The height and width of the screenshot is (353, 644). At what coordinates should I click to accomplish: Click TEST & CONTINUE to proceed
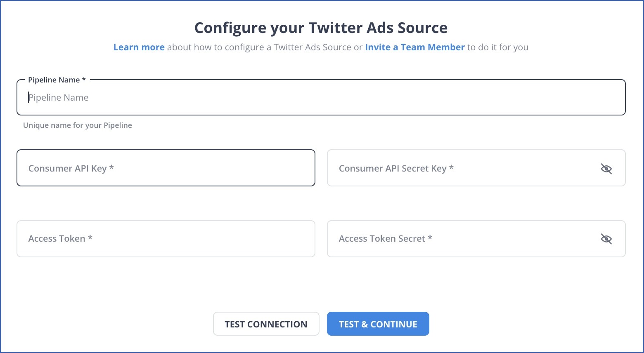pyautogui.click(x=378, y=324)
